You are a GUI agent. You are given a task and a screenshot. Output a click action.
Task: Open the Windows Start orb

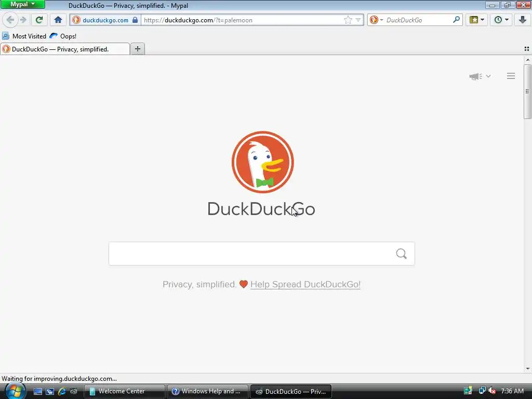pyautogui.click(x=15, y=391)
